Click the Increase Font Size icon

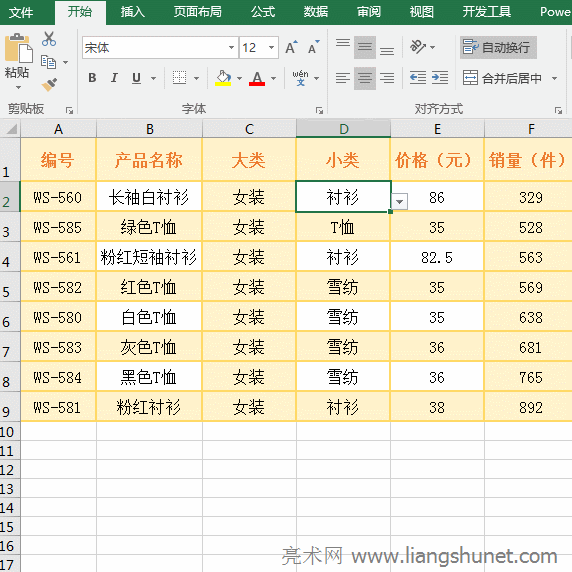[291, 47]
